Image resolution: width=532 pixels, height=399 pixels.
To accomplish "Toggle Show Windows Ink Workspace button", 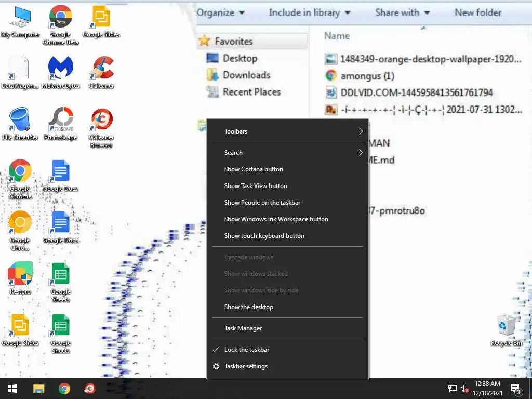I will (x=287, y=219).
